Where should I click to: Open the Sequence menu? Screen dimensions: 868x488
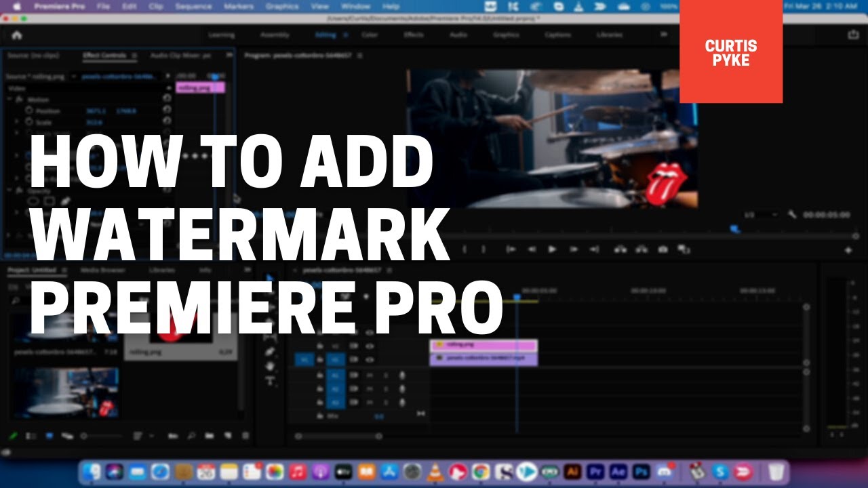pos(193,6)
